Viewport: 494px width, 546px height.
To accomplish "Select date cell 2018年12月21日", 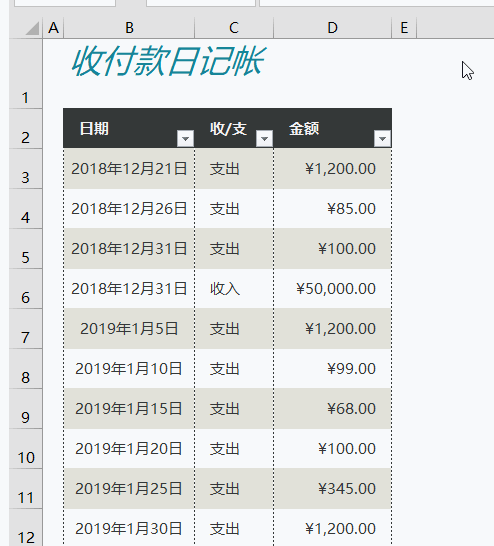I will (x=129, y=169).
